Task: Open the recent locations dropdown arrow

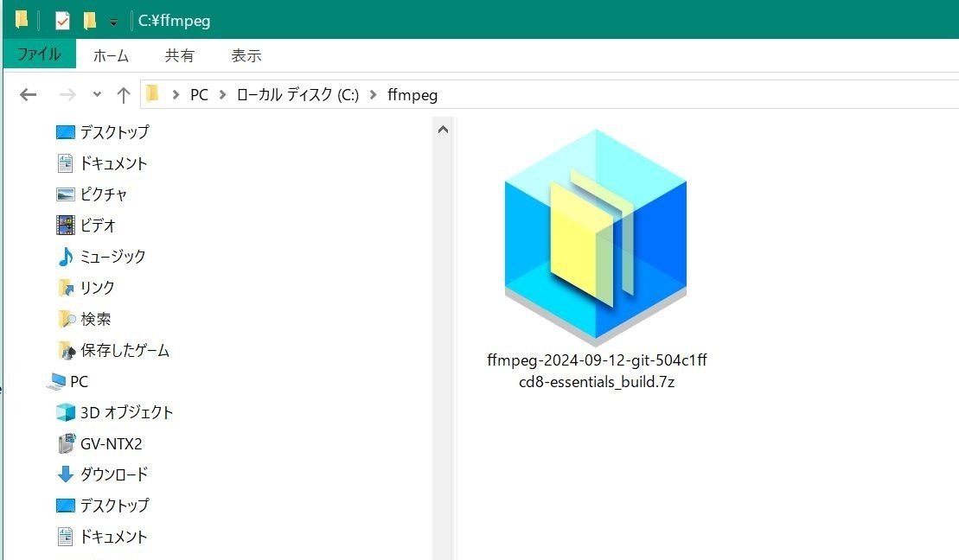Action: point(97,95)
